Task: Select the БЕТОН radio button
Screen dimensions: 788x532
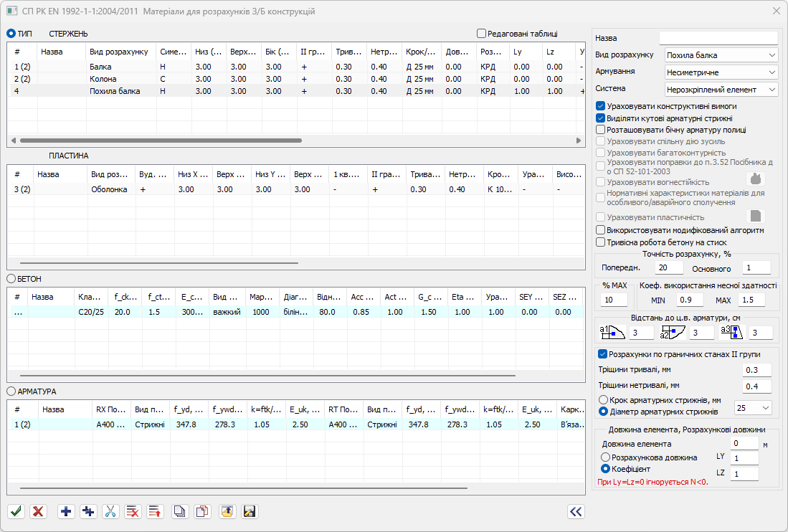Action: (x=11, y=277)
